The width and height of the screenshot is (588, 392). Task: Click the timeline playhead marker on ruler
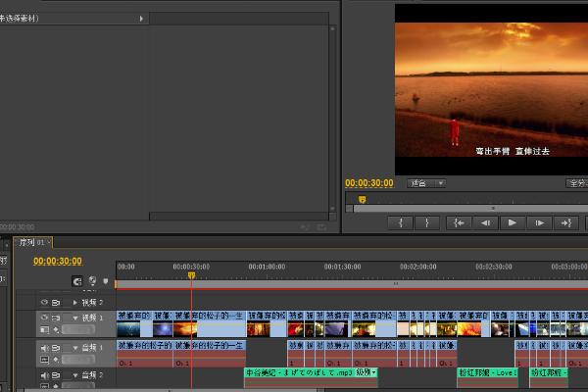192,275
